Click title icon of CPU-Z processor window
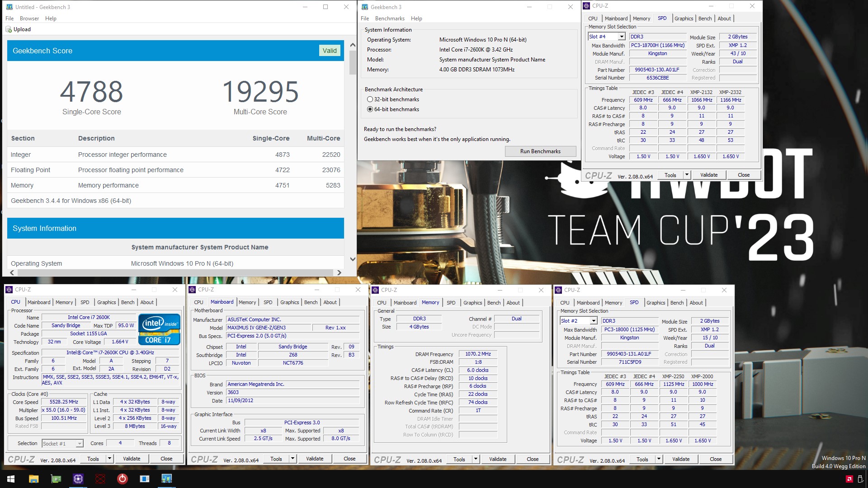The width and height of the screenshot is (868, 488). [9, 290]
